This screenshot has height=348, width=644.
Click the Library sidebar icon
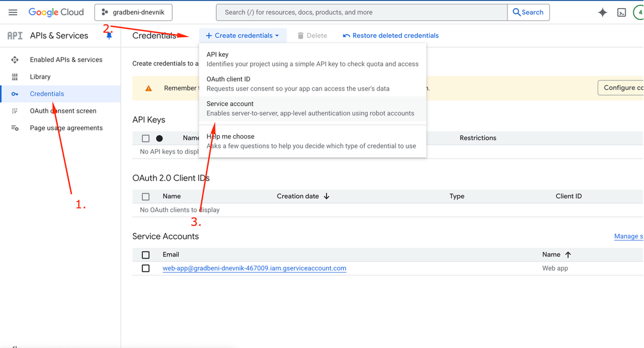pos(15,77)
